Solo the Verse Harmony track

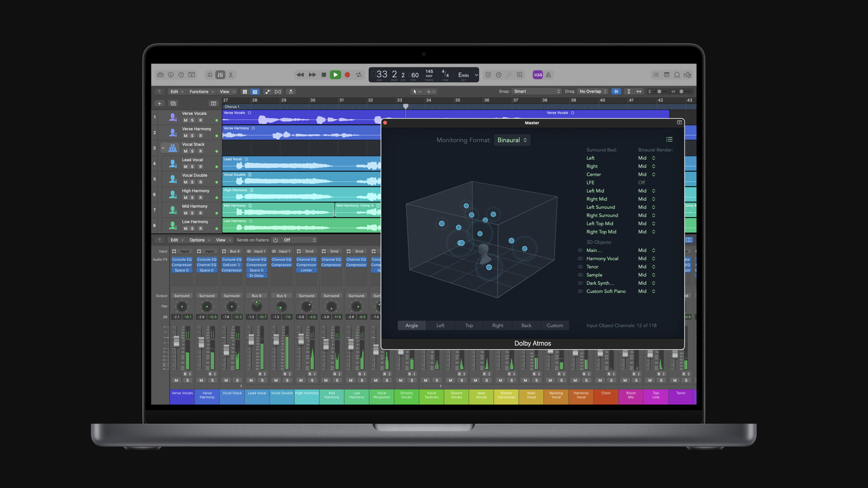click(192, 136)
